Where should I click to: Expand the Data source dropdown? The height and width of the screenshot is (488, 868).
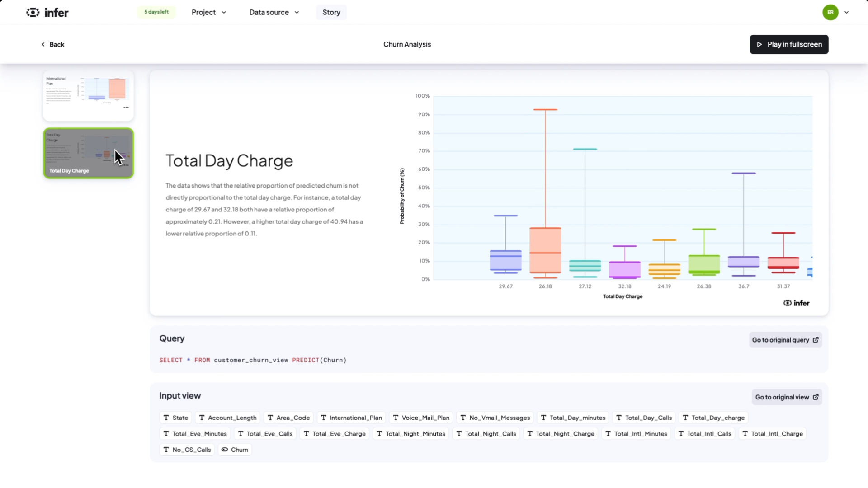tap(274, 13)
